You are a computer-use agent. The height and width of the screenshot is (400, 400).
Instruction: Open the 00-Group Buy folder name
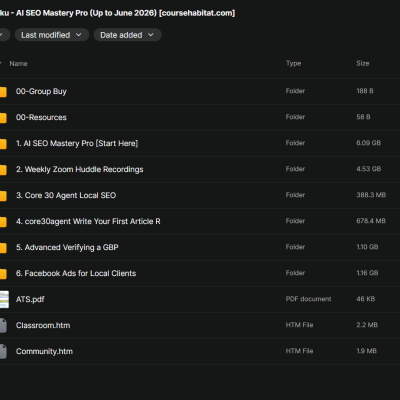[41, 91]
